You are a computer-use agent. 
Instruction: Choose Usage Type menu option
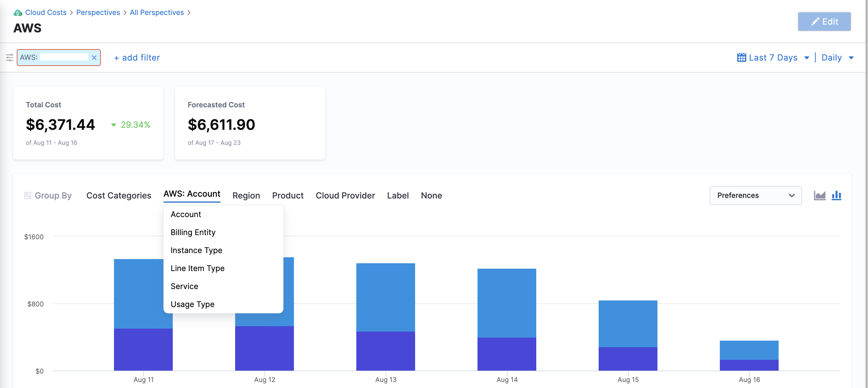point(223,304)
